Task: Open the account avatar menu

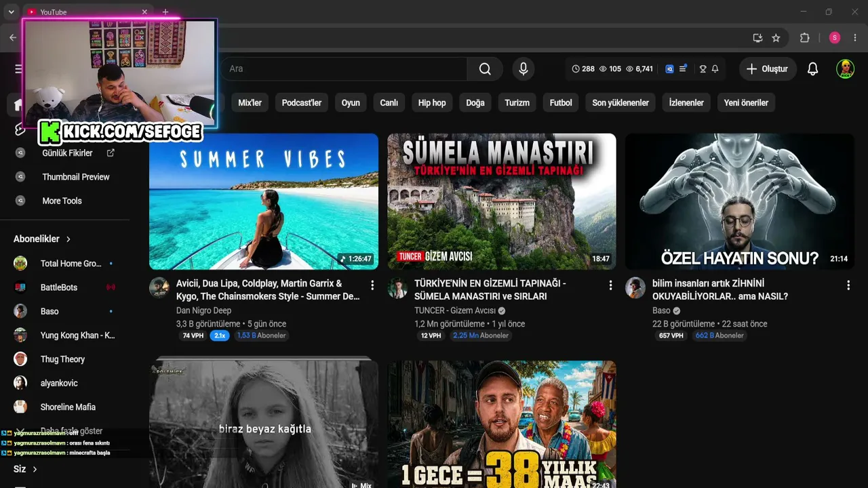Action: pyautogui.click(x=845, y=68)
